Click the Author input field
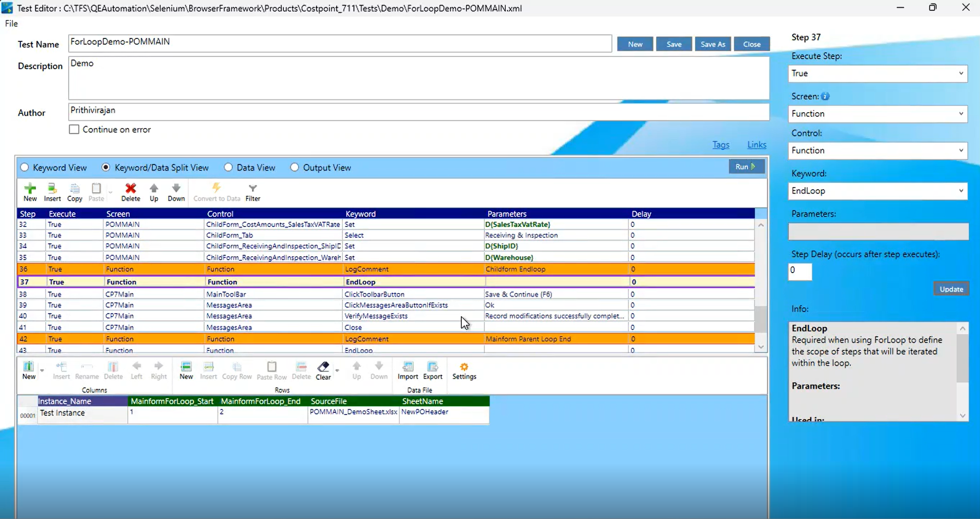The width and height of the screenshot is (980, 519). [419, 112]
